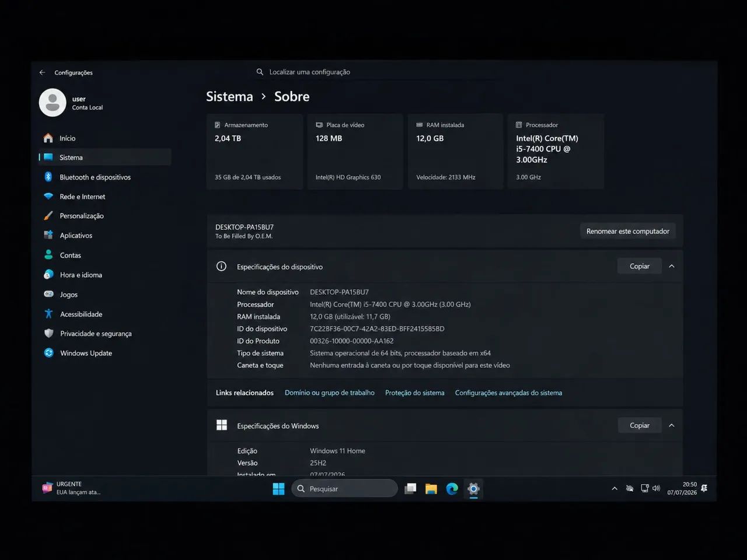
Task: Select Windows Update menu label
Action: pyautogui.click(x=86, y=353)
